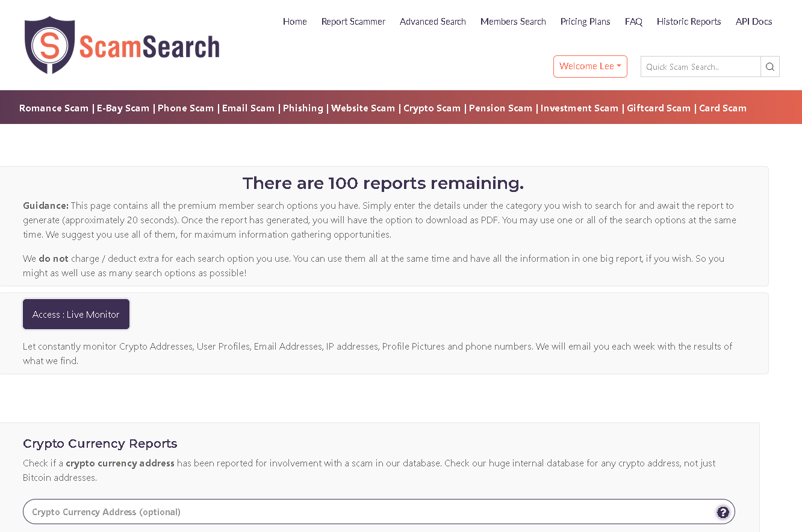The height and width of the screenshot is (532, 802).
Task: Go to Advanced Search
Action: [x=432, y=22]
